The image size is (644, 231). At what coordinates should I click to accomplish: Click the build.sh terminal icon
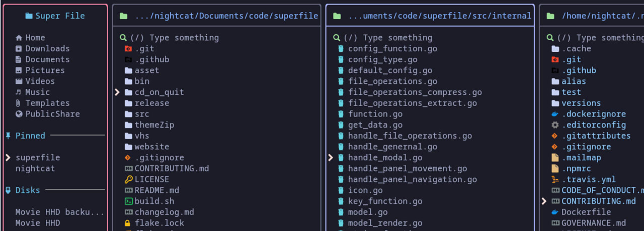tap(128, 201)
